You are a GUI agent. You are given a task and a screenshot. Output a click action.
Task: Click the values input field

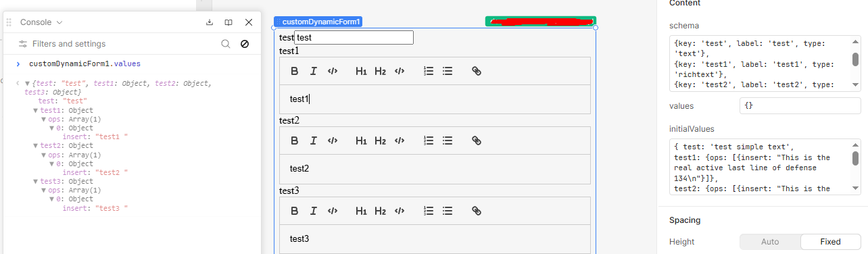800,106
